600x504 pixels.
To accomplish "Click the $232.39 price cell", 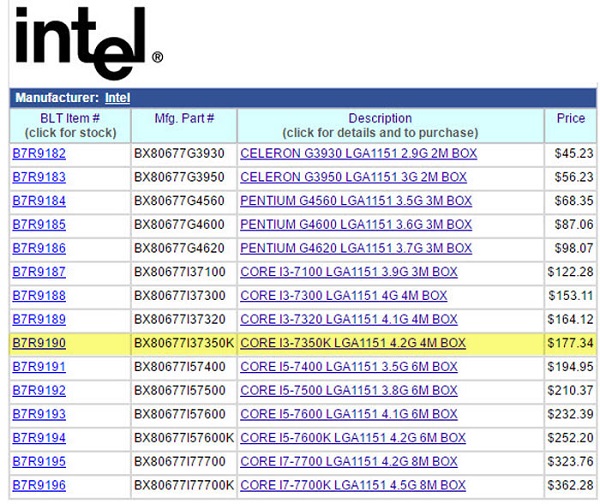I will pyautogui.click(x=570, y=414).
